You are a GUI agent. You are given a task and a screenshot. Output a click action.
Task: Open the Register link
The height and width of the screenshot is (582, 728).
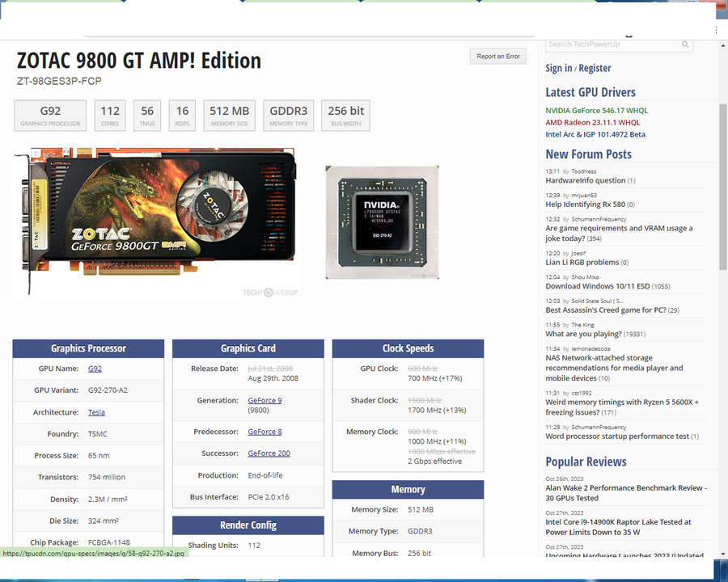click(595, 68)
